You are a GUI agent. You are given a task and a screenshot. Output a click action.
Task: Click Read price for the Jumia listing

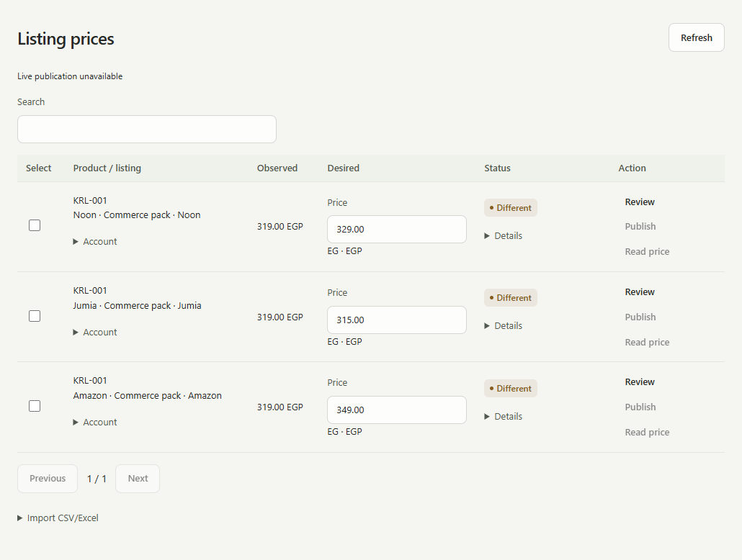point(647,342)
